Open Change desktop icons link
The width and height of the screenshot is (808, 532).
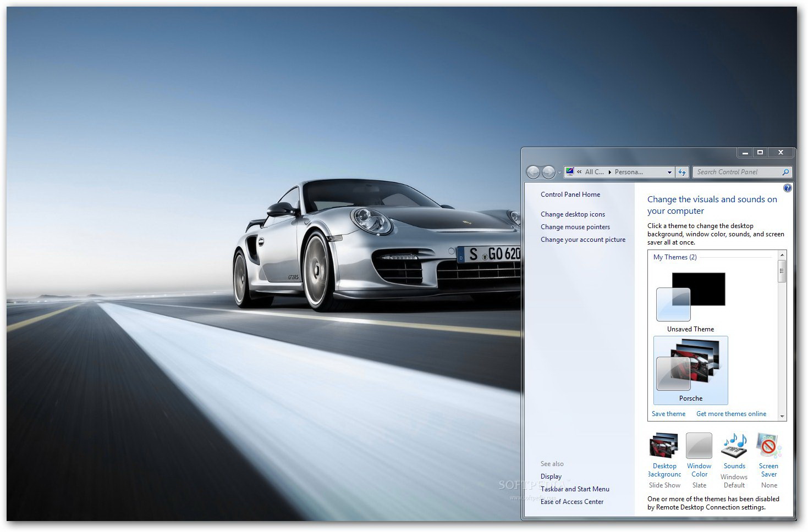573,214
